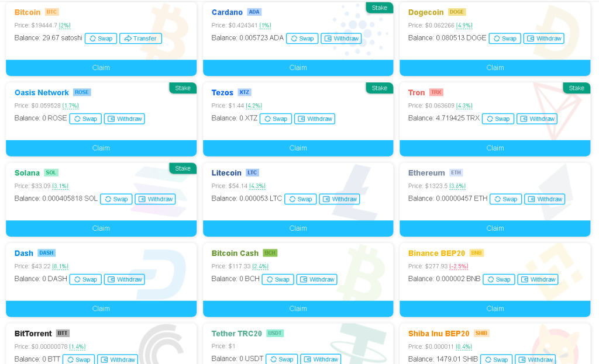
Task: Open Stake tag on Tezos card
Action: click(x=379, y=88)
